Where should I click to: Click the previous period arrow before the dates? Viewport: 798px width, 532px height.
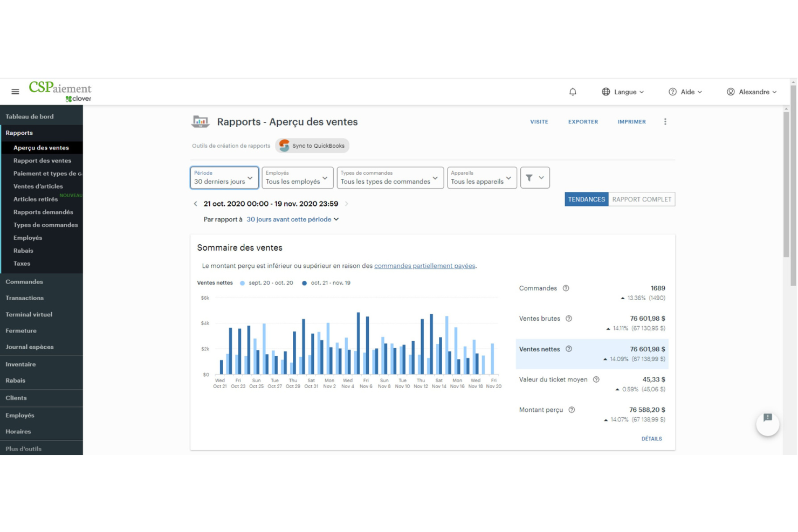click(x=196, y=204)
